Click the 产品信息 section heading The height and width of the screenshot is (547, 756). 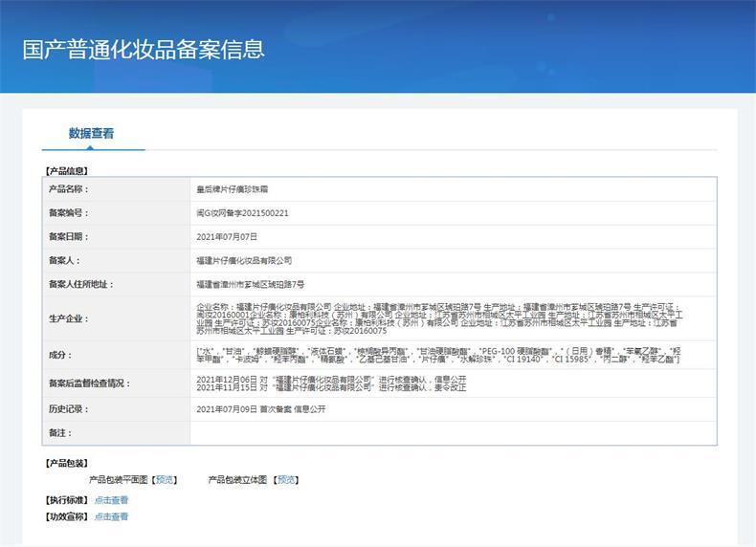pos(66,170)
